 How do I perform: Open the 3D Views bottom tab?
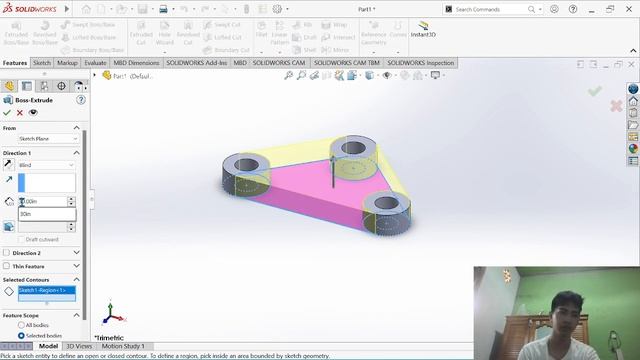click(x=79, y=346)
